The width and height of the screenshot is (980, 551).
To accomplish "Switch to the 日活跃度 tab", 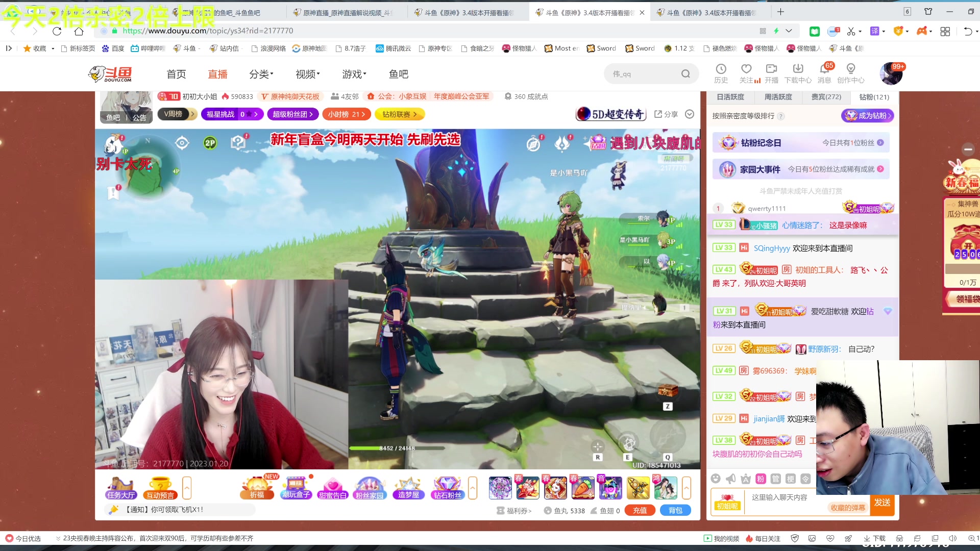I will pos(730,97).
